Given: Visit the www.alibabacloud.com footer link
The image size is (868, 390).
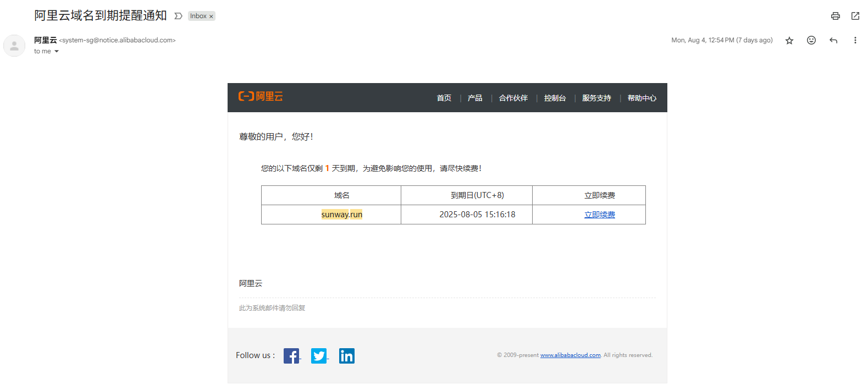Looking at the screenshot, I should [570, 355].
